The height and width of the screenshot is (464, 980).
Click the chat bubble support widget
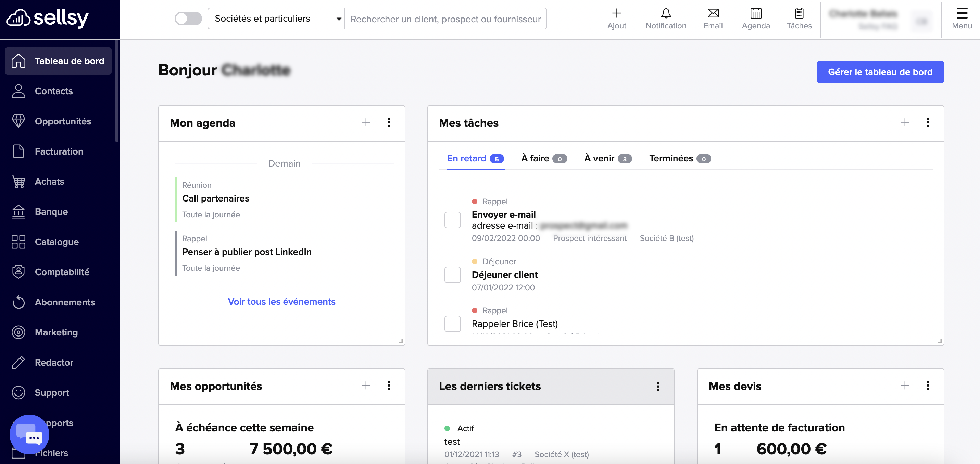(x=29, y=434)
